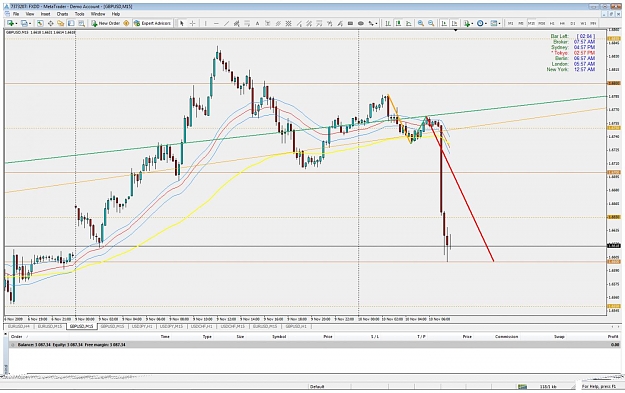The width and height of the screenshot is (625, 393).
Task: Pick the vertical line drawing tool
Action: [x=206, y=24]
